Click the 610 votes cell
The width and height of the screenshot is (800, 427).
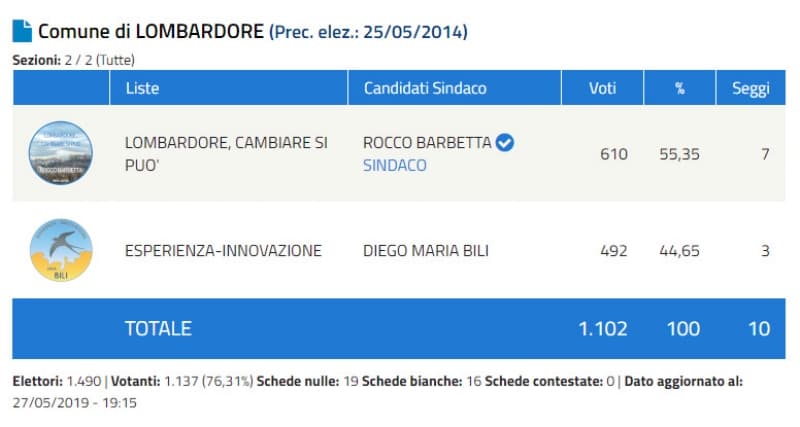pyautogui.click(x=613, y=154)
